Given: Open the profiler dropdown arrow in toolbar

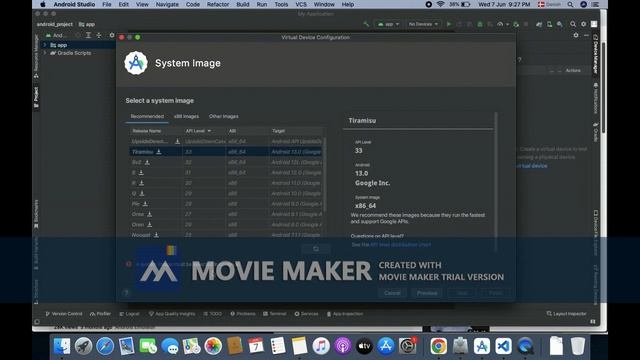Looking at the screenshot, I should pyautogui.click(x=507, y=24).
